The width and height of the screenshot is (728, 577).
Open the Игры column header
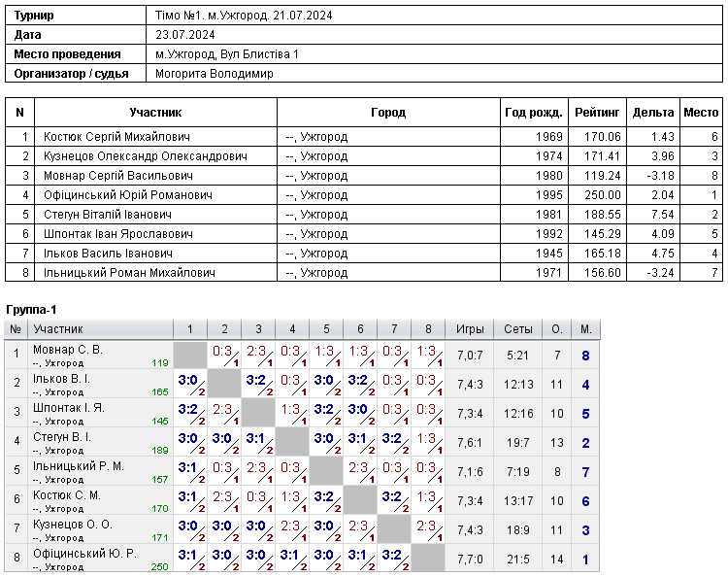pos(470,329)
